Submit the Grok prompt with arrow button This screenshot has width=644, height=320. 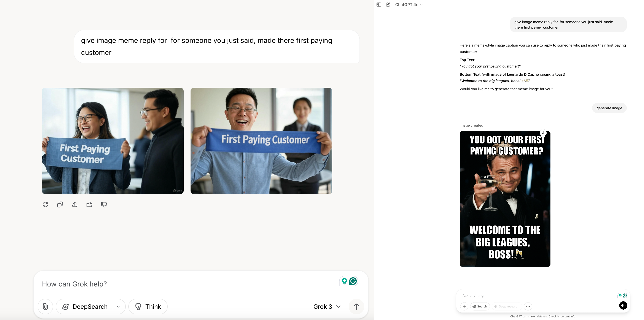pyautogui.click(x=356, y=307)
